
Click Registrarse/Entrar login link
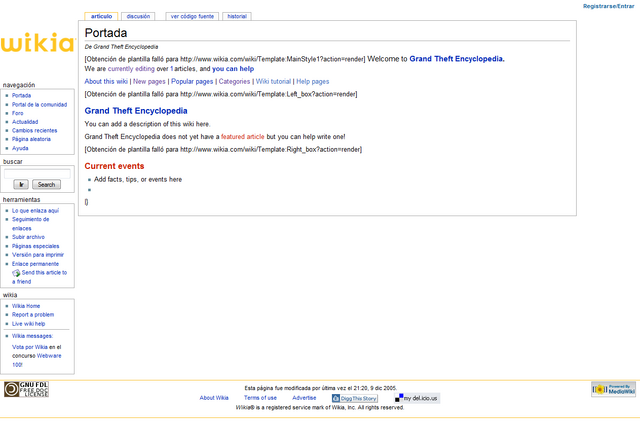tap(608, 6)
